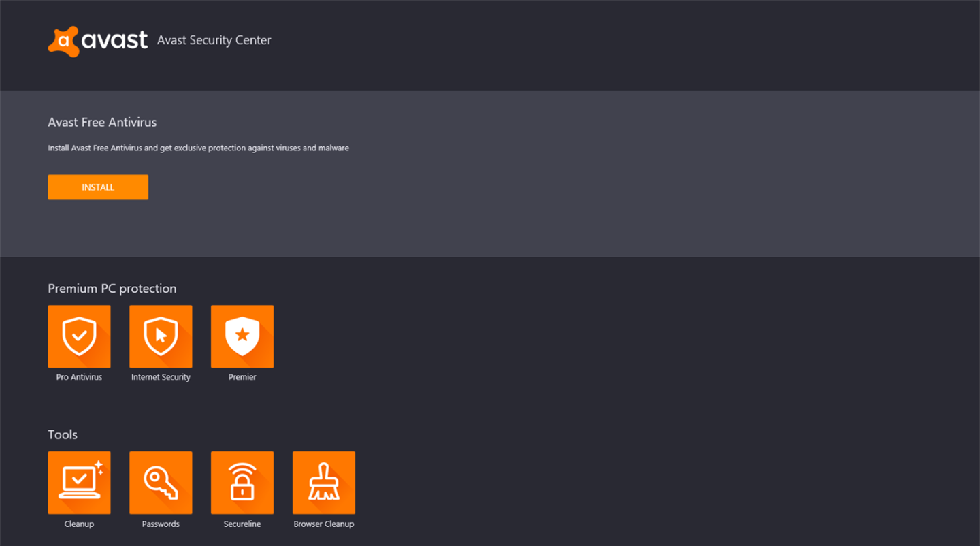
Task: Open the Browser Cleanup broom tile
Action: 324,483
